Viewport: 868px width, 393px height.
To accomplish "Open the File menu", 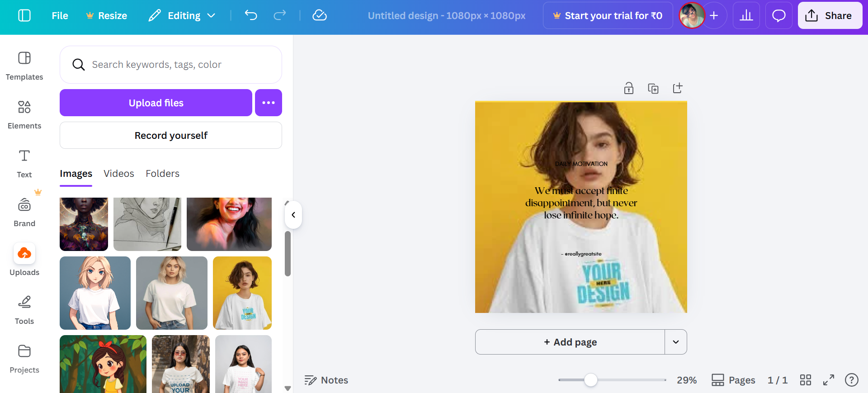I will point(60,15).
